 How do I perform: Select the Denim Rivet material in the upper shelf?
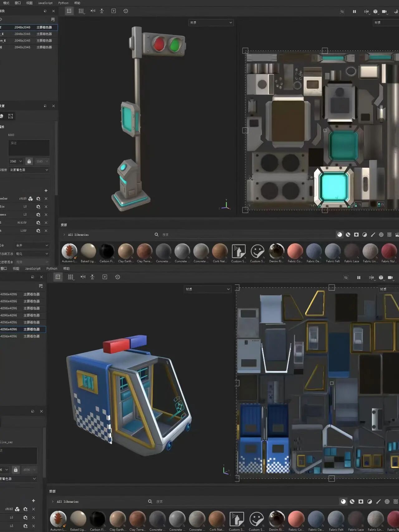(x=276, y=251)
